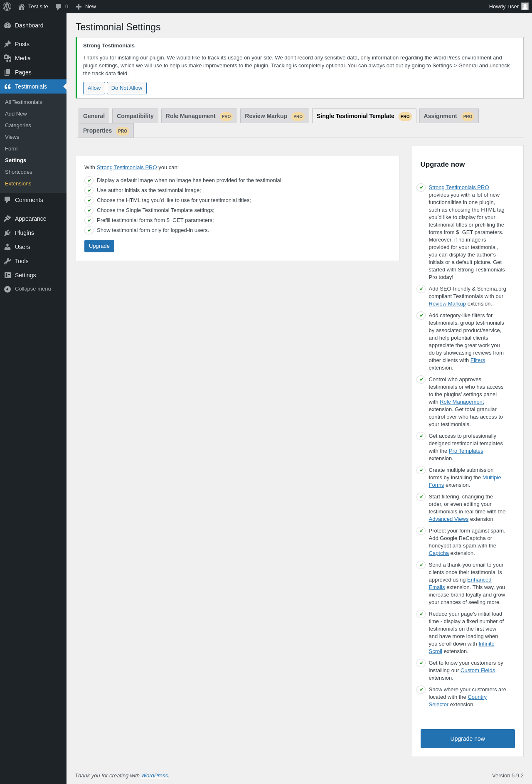532x784 pixels.
Task: Click Howdy, user account menu
Action: point(509,7)
